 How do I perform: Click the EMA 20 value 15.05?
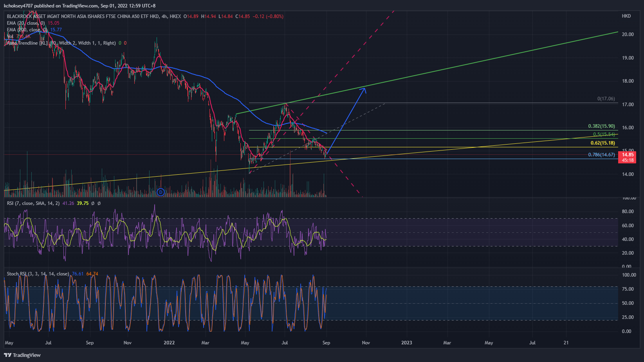[x=54, y=23]
